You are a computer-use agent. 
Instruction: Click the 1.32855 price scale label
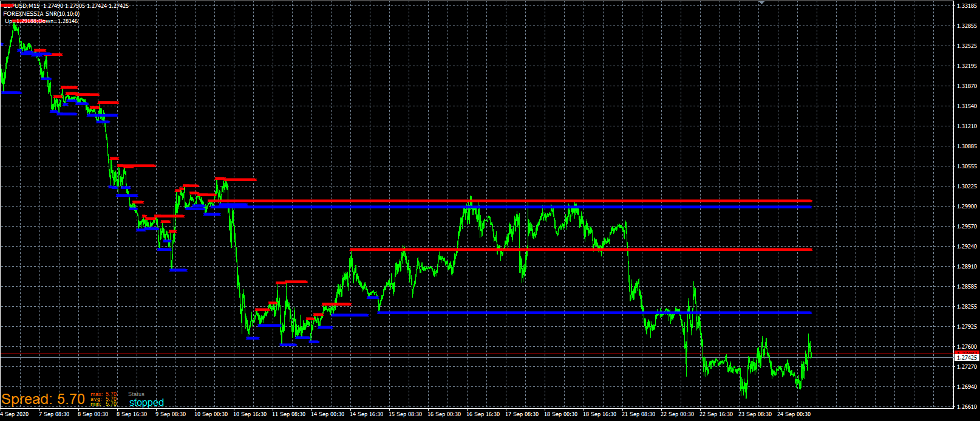click(967, 26)
